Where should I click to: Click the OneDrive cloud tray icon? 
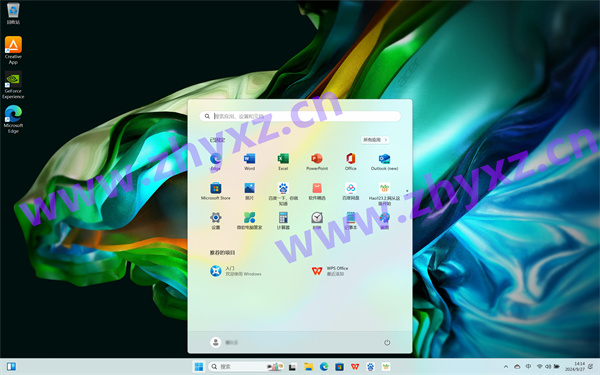pyautogui.click(x=517, y=367)
